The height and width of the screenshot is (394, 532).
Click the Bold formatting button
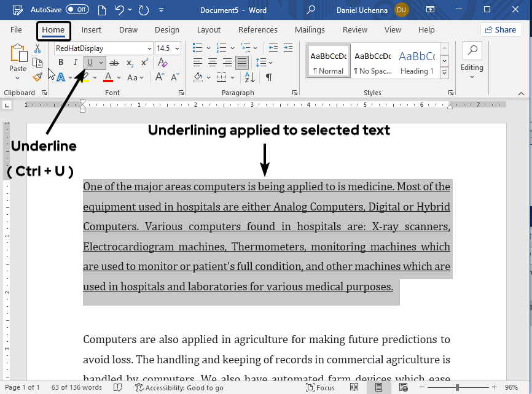[61, 63]
